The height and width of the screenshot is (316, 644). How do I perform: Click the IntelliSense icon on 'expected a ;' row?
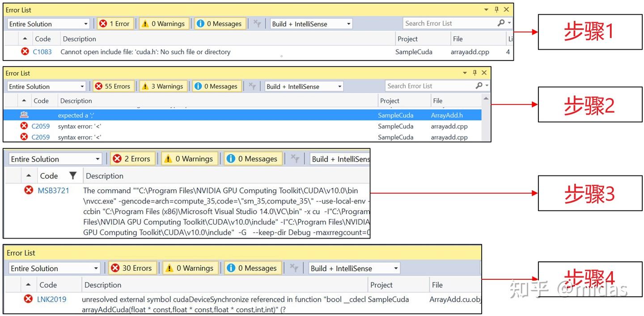click(x=24, y=115)
